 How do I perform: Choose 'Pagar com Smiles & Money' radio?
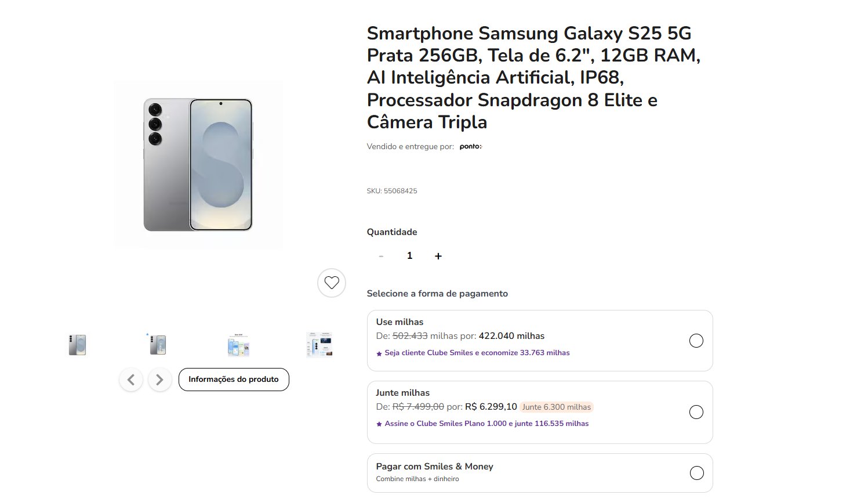(697, 472)
